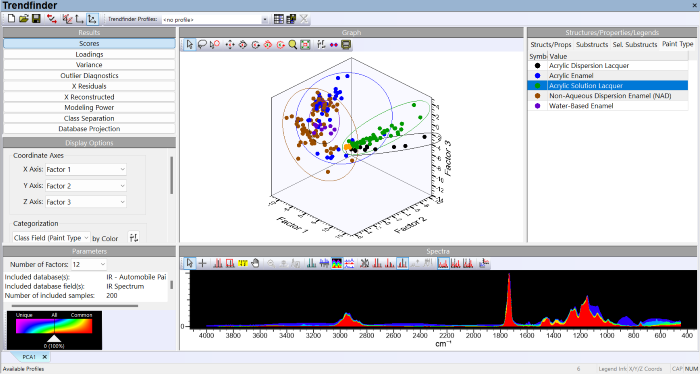Close the PCA1 tab
This screenshot has height=374, width=700.
point(45,357)
